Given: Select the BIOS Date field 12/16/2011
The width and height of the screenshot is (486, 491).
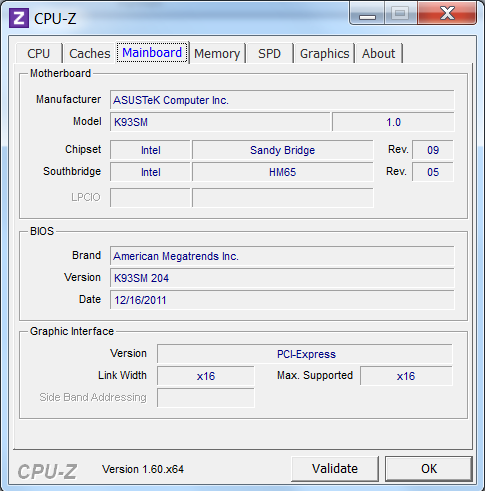Looking at the screenshot, I should 282,300.
